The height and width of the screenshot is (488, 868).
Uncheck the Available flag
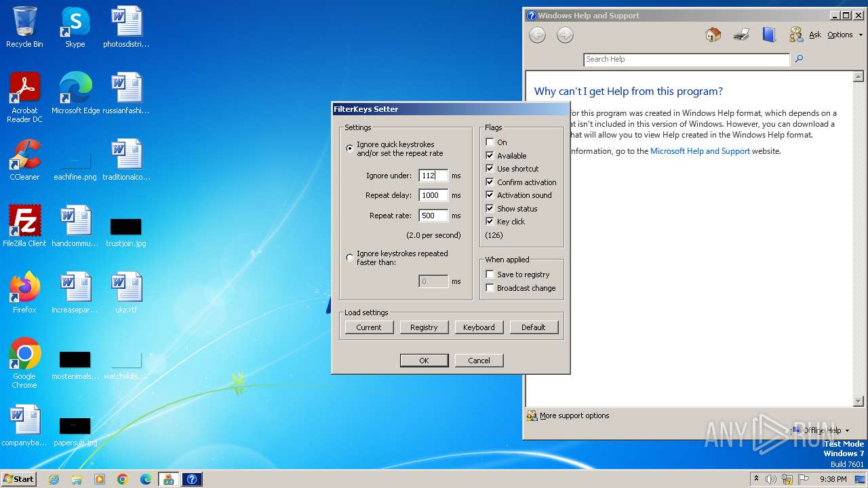pyautogui.click(x=490, y=155)
